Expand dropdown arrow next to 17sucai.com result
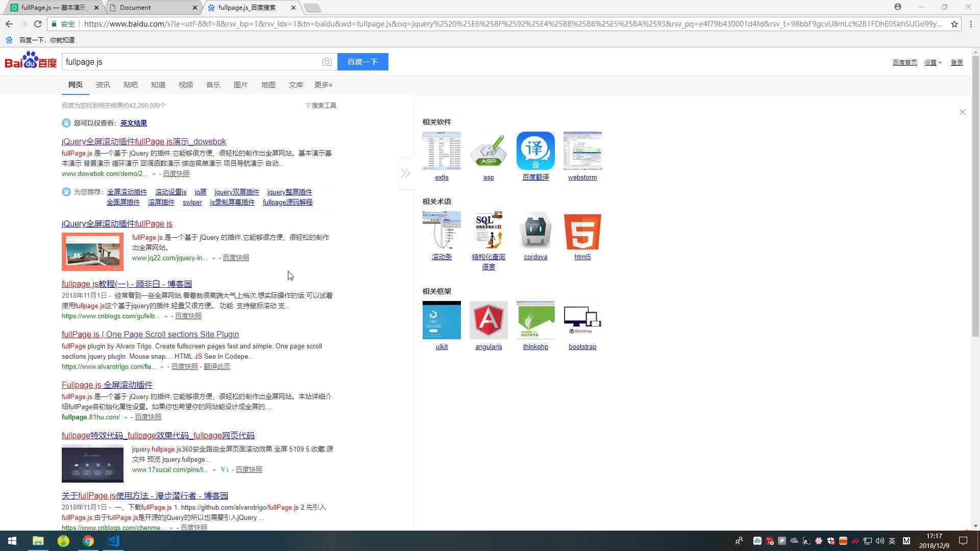The height and width of the screenshot is (551, 980). [214, 470]
